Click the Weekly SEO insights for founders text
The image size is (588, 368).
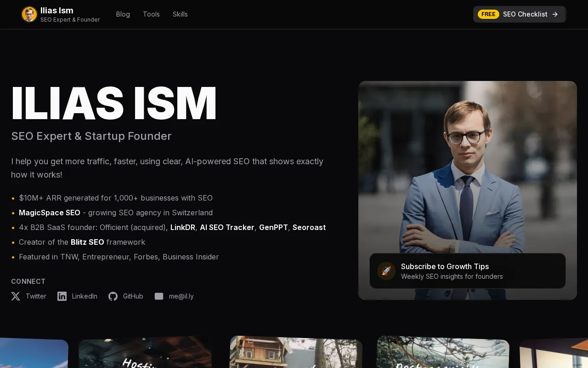452,276
